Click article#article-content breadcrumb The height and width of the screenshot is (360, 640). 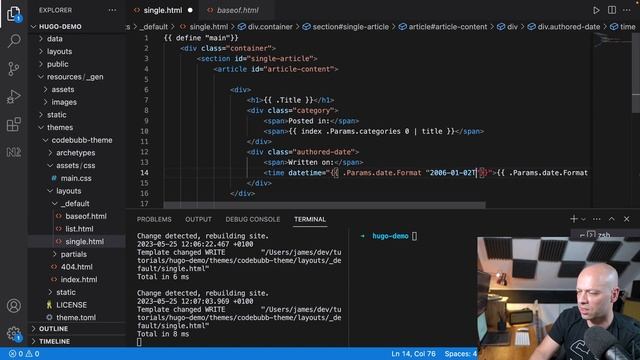[x=443, y=27]
